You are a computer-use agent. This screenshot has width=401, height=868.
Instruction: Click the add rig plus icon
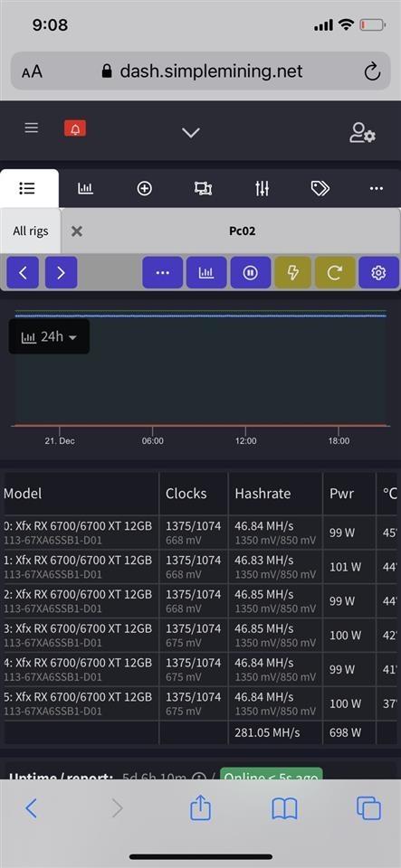144,189
